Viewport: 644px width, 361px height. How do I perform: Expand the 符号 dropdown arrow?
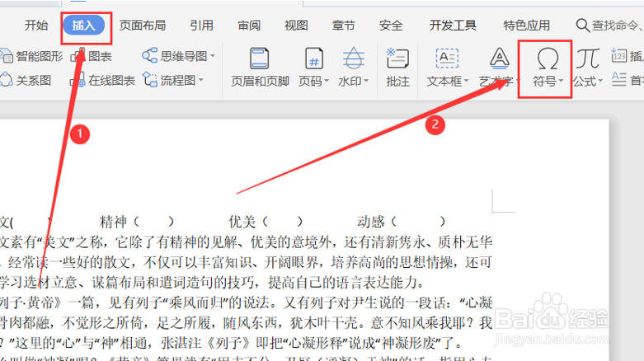point(561,82)
